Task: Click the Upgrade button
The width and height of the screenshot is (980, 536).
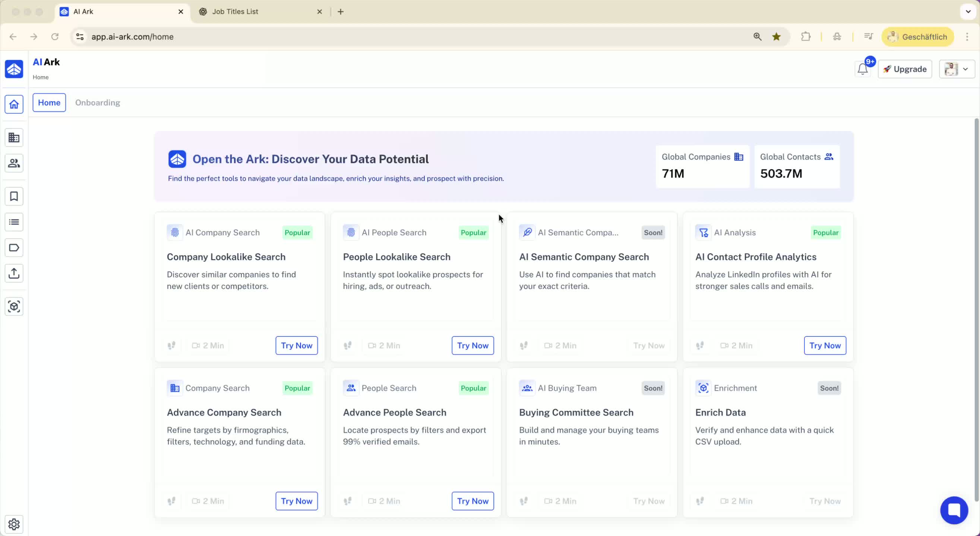Action: coord(905,69)
